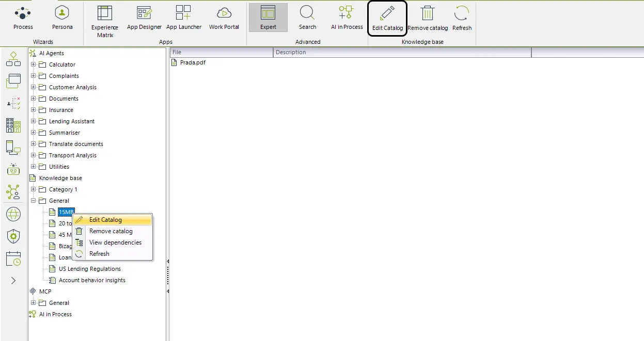Click Remove catalog in the ribbon

[428, 19]
